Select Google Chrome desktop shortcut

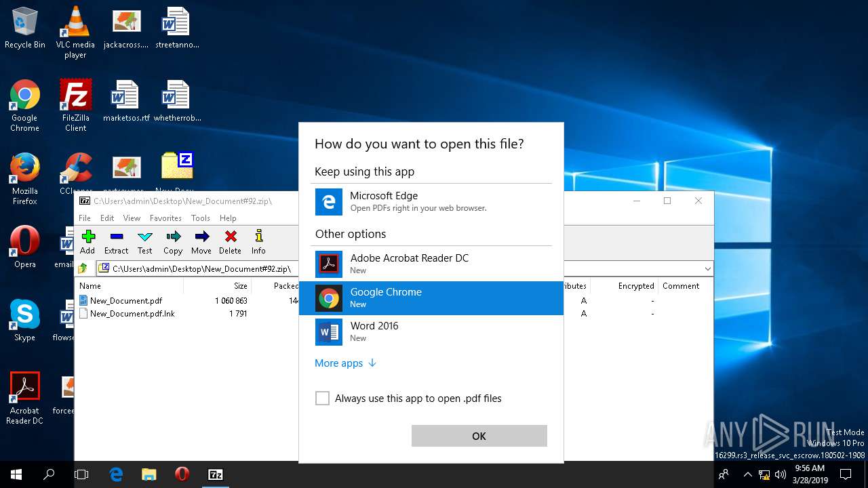click(x=25, y=106)
